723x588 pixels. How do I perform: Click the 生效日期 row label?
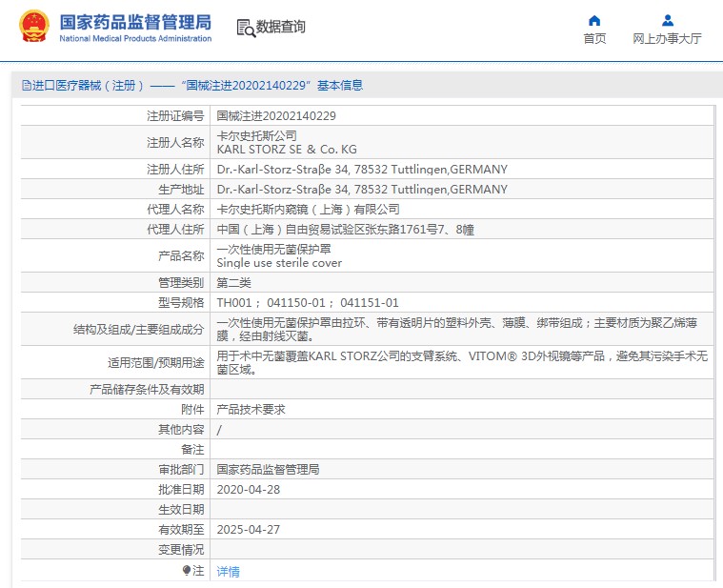click(x=181, y=510)
